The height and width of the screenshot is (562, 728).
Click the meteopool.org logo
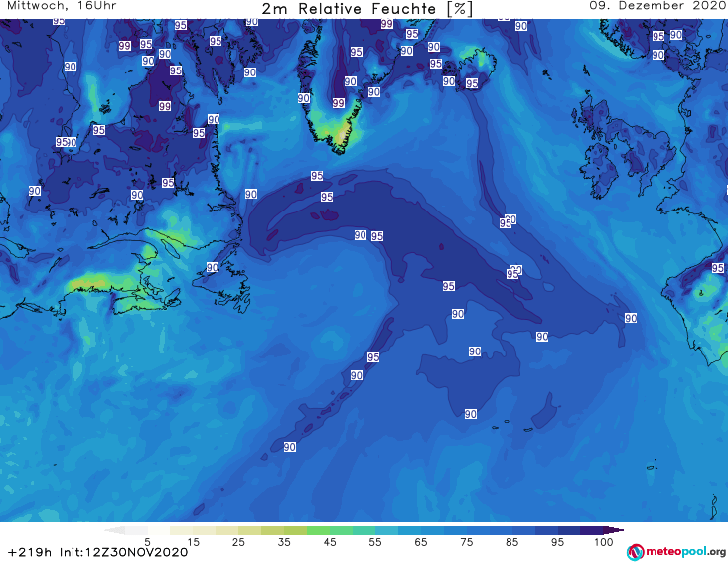click(676, 552)
